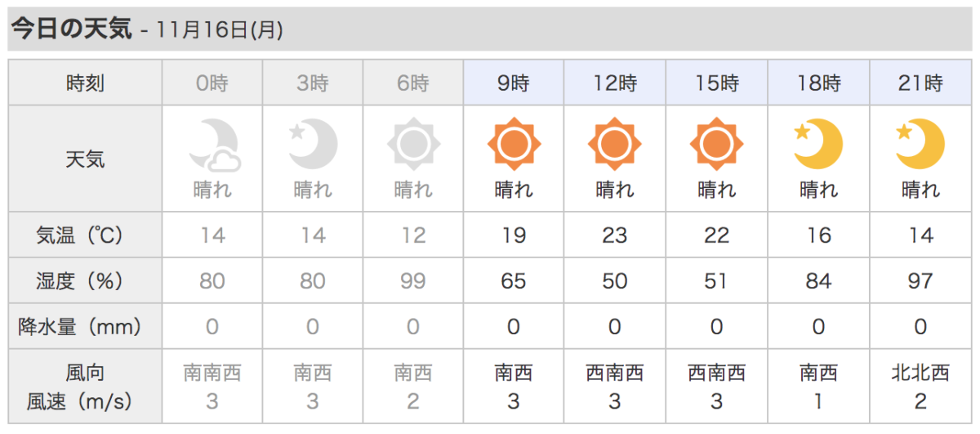
Task: Select the 21時 column header
Action: click(x=920, y=83)
